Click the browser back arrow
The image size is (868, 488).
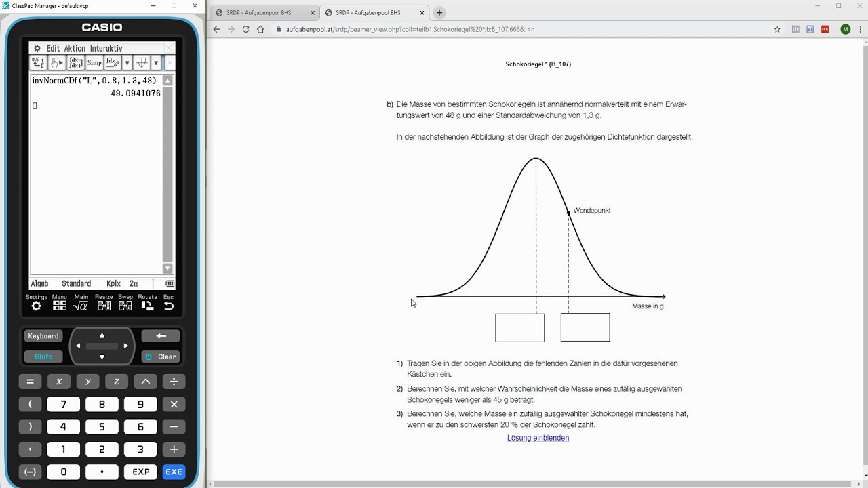(x=216, y=29)
